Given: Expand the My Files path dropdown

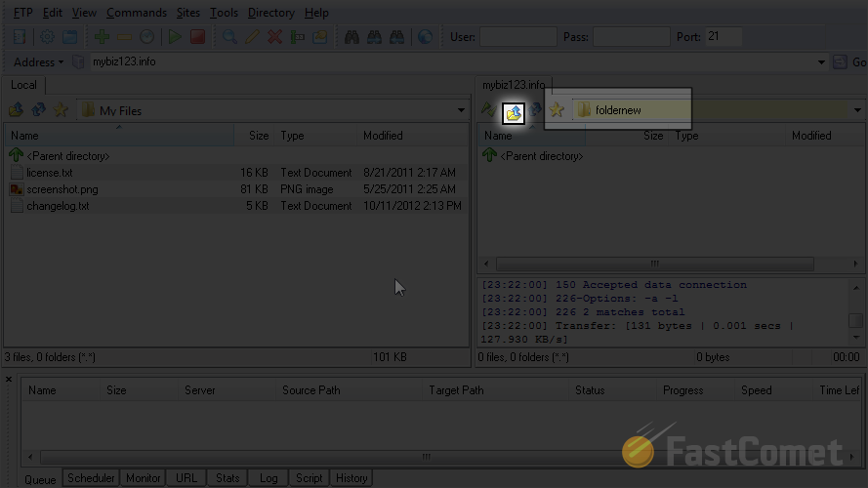Looking at the screenshot, I should [x=461, y=110].
